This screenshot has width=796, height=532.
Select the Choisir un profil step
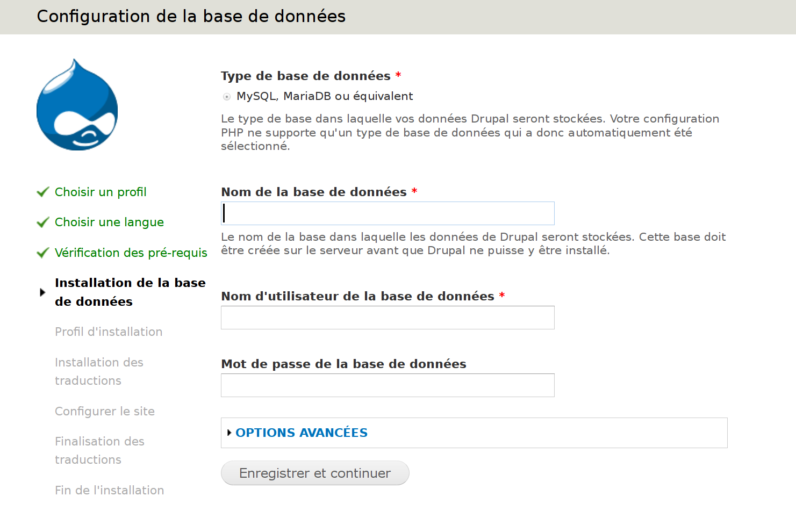click(x=101, y=192)
